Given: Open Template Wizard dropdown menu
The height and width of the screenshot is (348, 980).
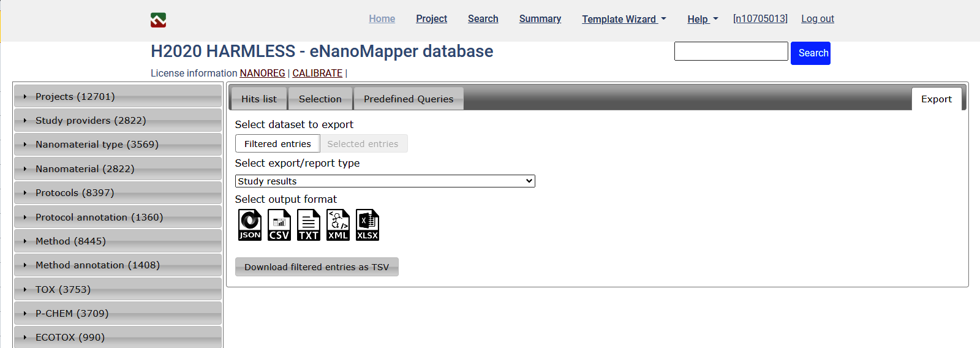Looking at the screenshot, I should pyautogui.click(x=624, y=19).
